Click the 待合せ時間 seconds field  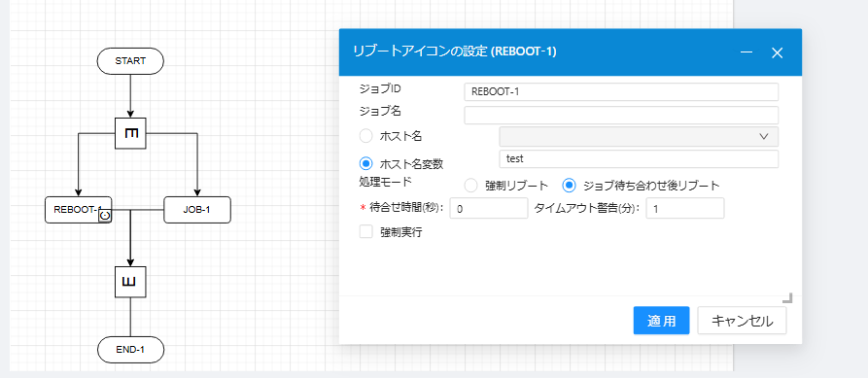pos(489,209)
